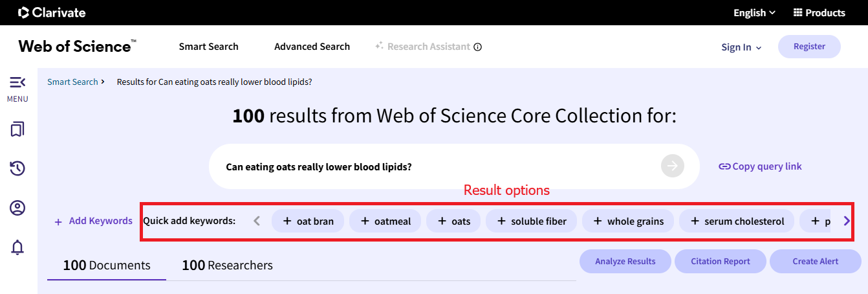This screenshot has width=868, height=294.
Task: Expand the English language dropdown
Action: click(754, 12)
